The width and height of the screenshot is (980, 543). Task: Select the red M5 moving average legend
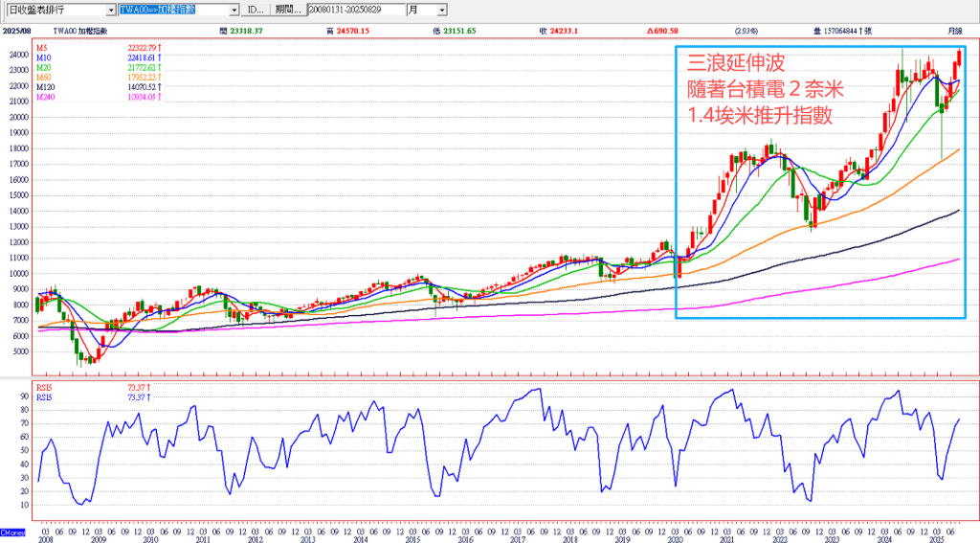(x=42, y=46)
